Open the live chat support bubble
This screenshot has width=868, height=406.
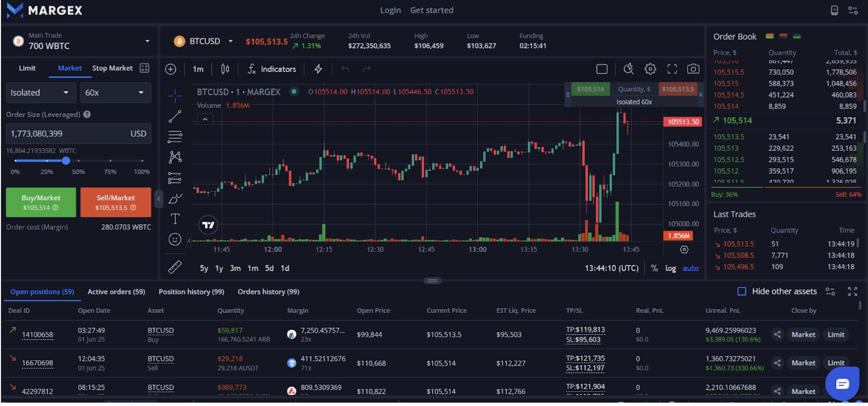842,384
